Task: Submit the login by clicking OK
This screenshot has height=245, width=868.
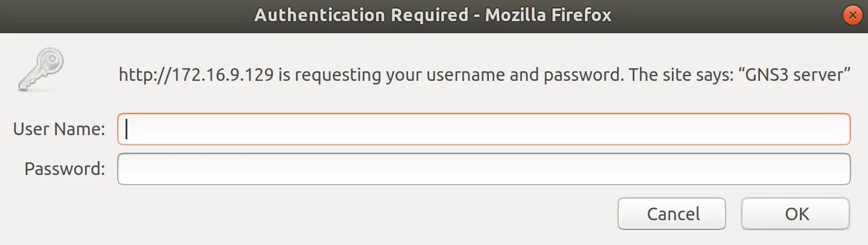Action: coord(796,214)
